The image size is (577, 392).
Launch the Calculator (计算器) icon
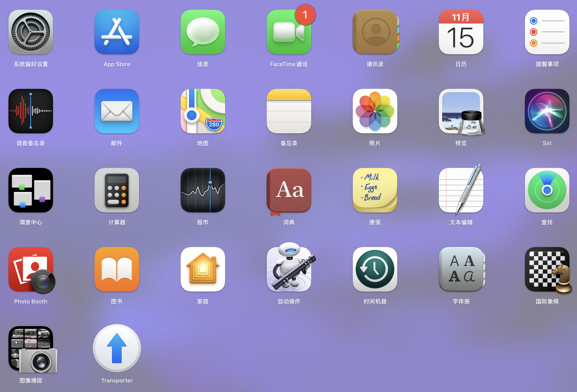(117, 190)
